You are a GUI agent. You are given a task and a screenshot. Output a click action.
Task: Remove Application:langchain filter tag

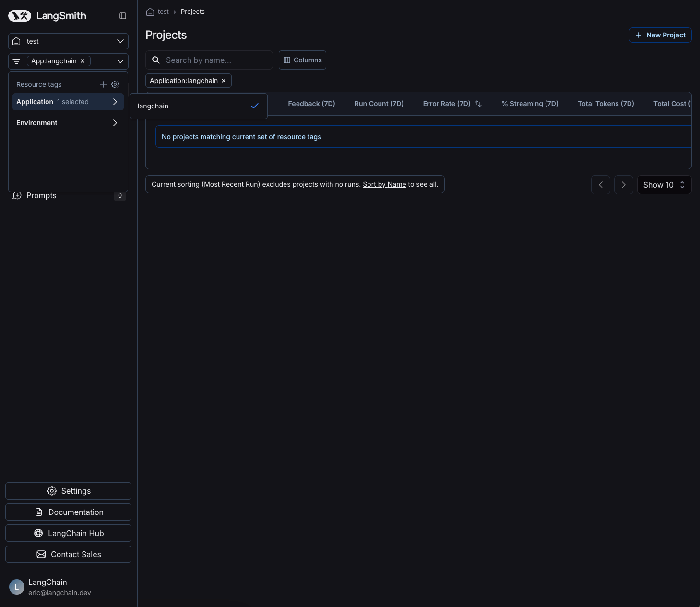click(x=224, y=81)
